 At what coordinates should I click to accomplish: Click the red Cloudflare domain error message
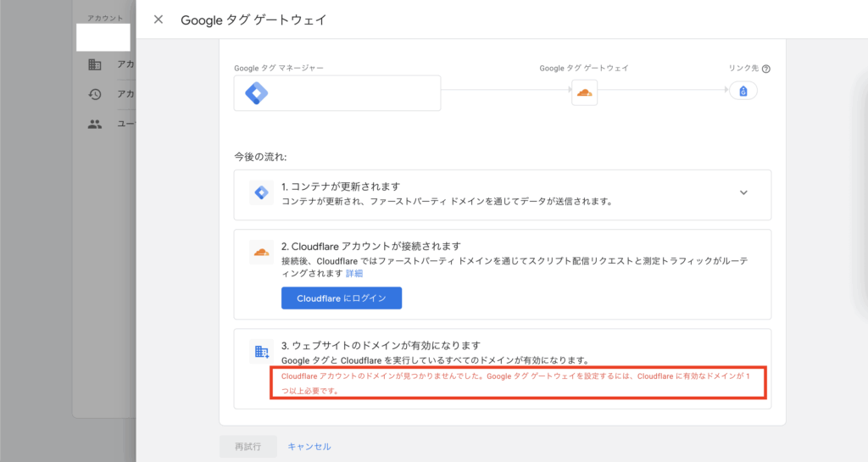coord(518,383)
